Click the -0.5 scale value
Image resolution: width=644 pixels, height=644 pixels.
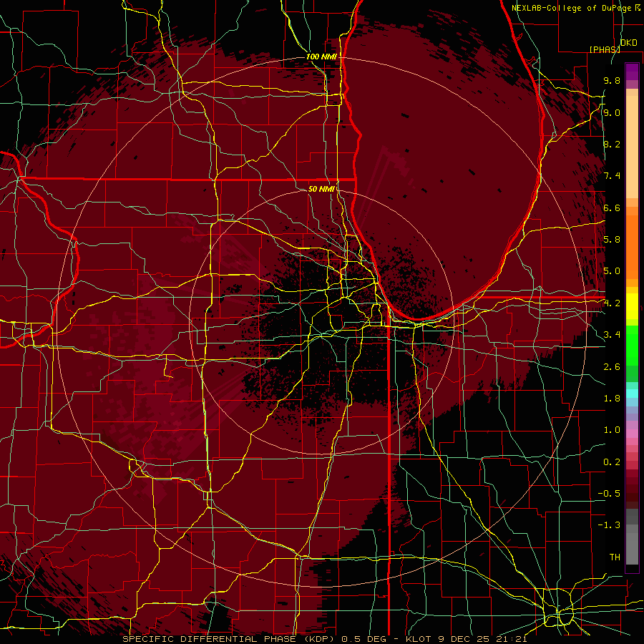click(x=609, y=494)
